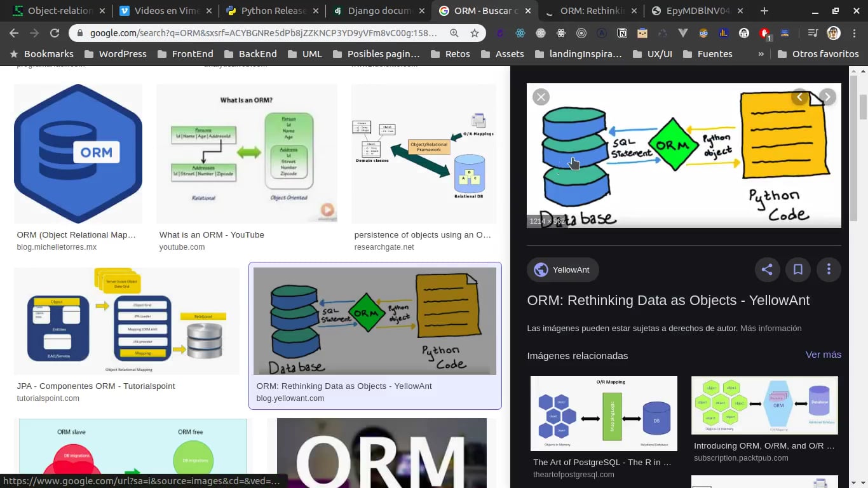This screenshot has height=488, width=868.
Task: Click the blog.yellowant.com source text
Action: pyautogui.click(x=290, y=398)
